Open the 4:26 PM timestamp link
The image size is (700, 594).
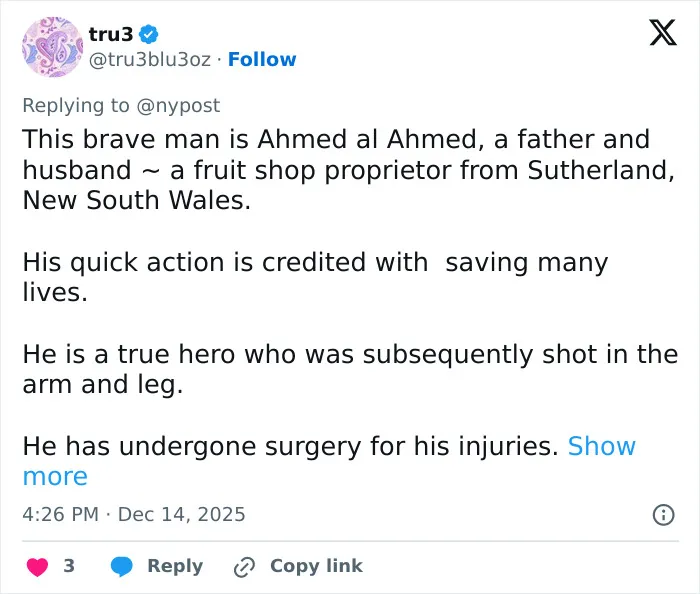(60, 514)
